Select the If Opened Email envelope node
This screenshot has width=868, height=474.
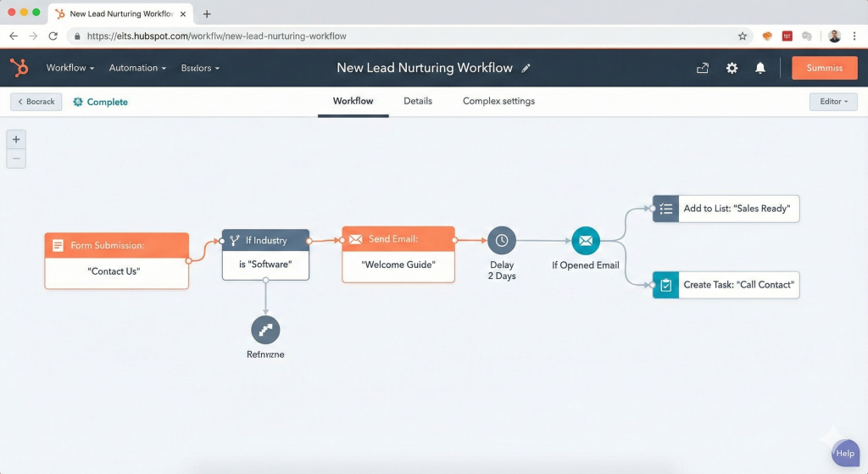pyautogui.click(x=585, y=241)
